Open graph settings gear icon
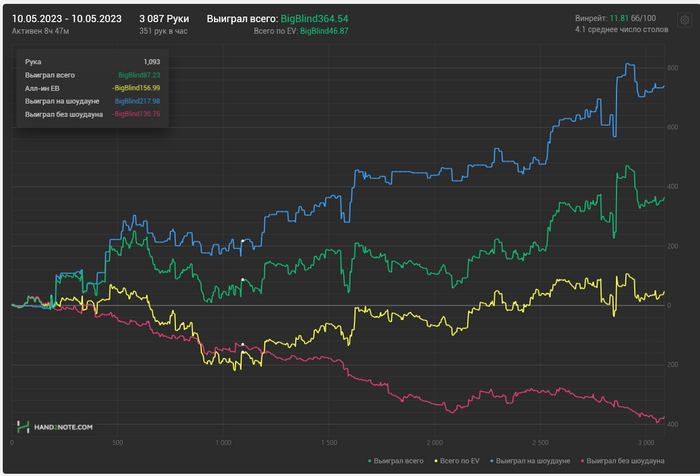The image size is (700, 476). [683, 18]
